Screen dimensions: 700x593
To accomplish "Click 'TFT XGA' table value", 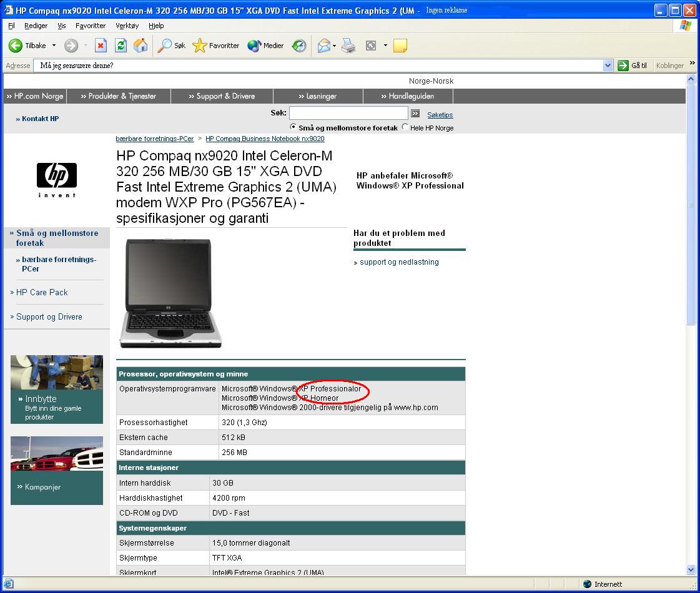I will [x=227, y=558].
